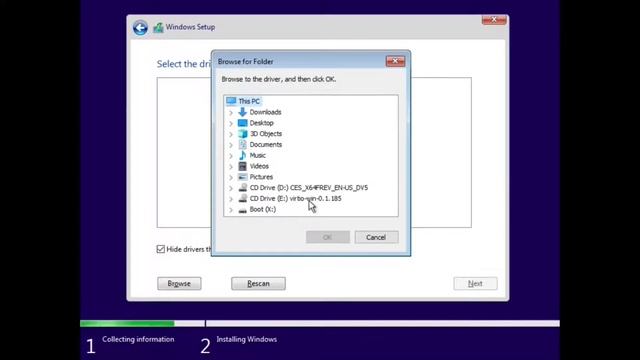Click the Music note icon
Viewport: 640px width, 360px height.
click(x=242, y=155)
